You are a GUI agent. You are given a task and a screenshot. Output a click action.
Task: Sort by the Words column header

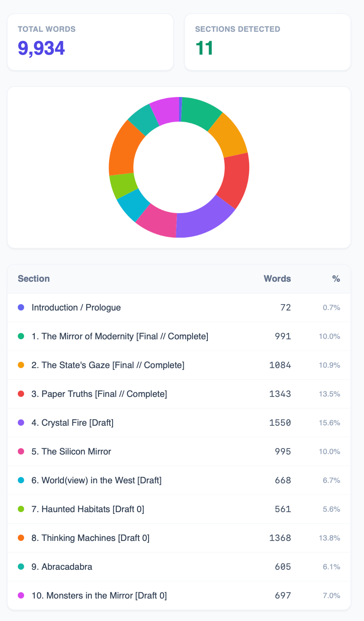click(x=277, y=279)
